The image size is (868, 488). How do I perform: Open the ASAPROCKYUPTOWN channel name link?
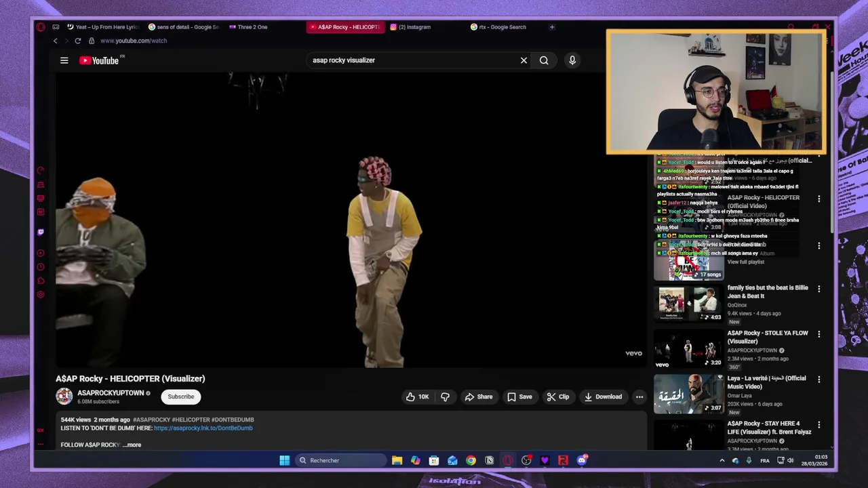tap(111, 393)
